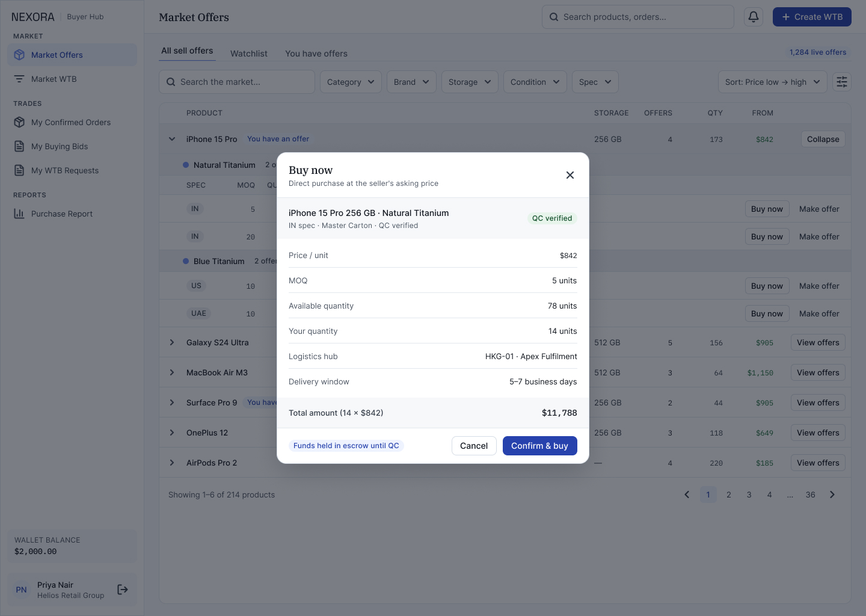Open advanced filter settings icon
Viewport: 866px width, 616px height.
click(x=842, y=82)
